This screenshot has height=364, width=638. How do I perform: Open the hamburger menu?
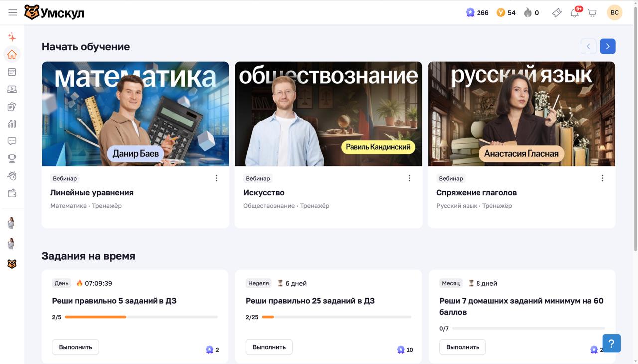pyautogui.click(x=13, y=13)
